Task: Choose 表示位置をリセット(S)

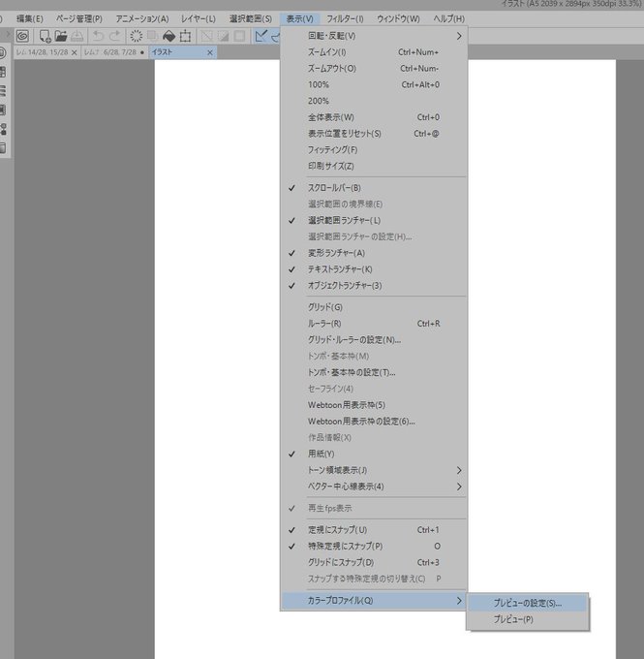Action: click(x=374, y=134)
